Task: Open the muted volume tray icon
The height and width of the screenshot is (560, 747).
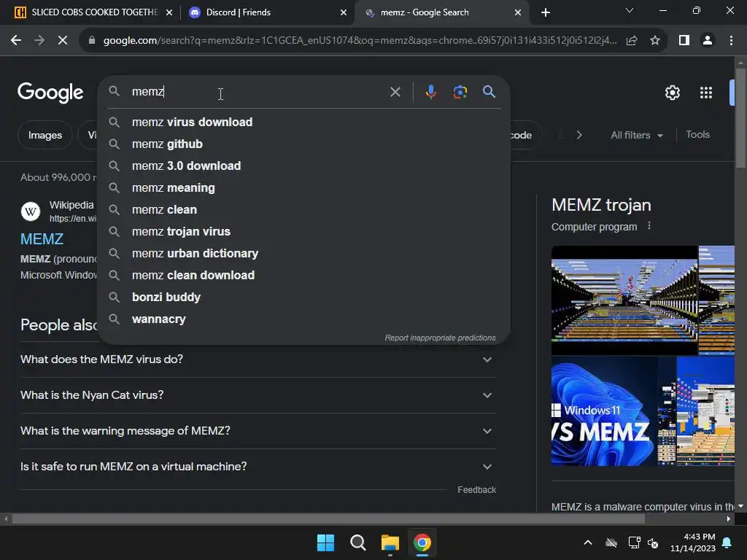Action: (653, 542)
